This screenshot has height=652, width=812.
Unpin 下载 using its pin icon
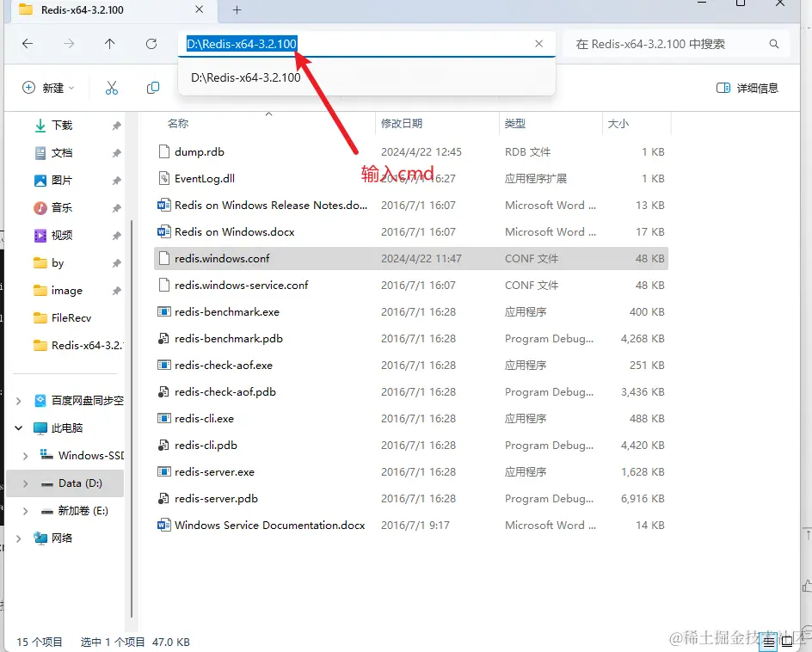116,126
